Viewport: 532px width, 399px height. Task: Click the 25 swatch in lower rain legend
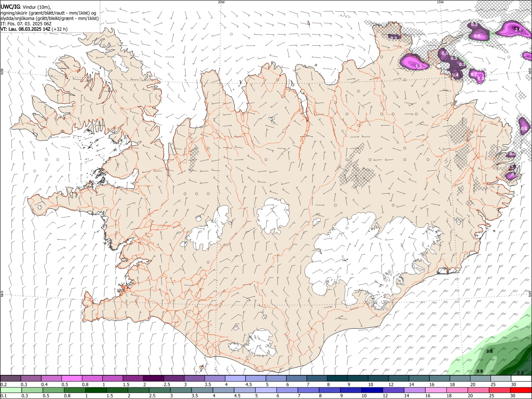pyautogui.click(x=500, y=390)
